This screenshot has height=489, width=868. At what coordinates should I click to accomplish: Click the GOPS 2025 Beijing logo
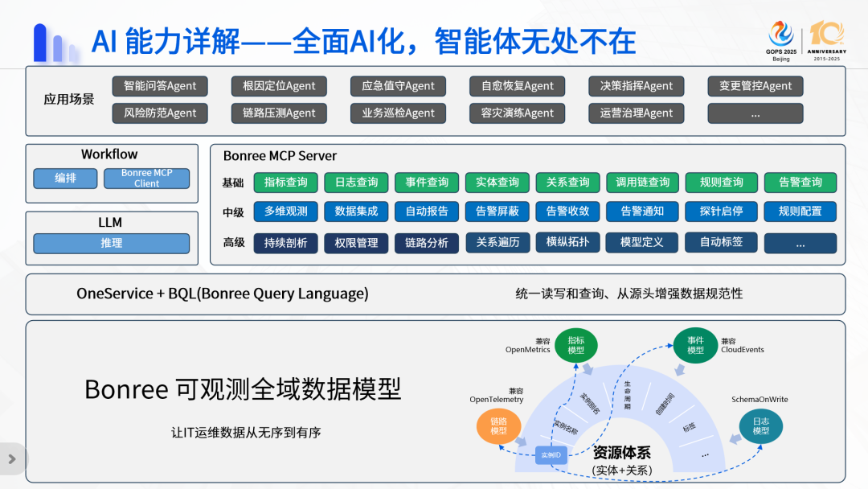point(781,41)
